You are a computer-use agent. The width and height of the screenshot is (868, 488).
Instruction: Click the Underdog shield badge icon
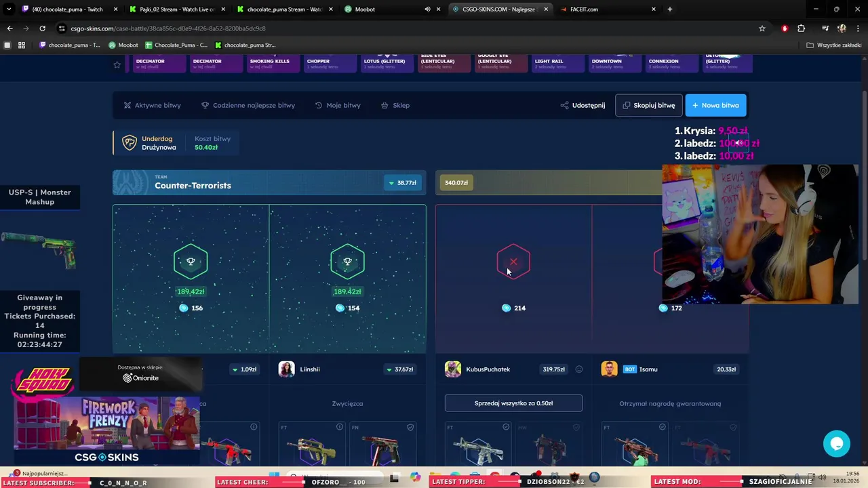coord(129,143)
